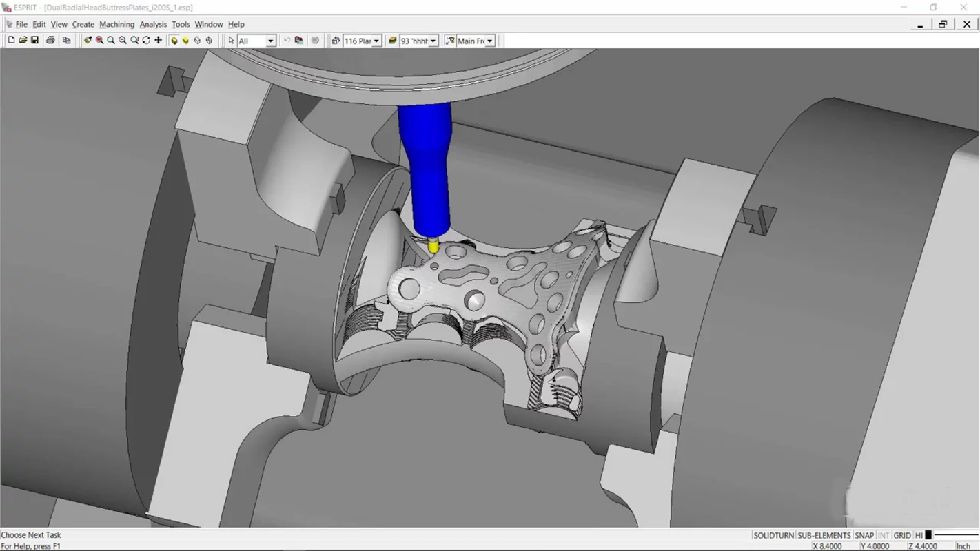Toggle SNAP mode in the status bar

tap(864, 535)
